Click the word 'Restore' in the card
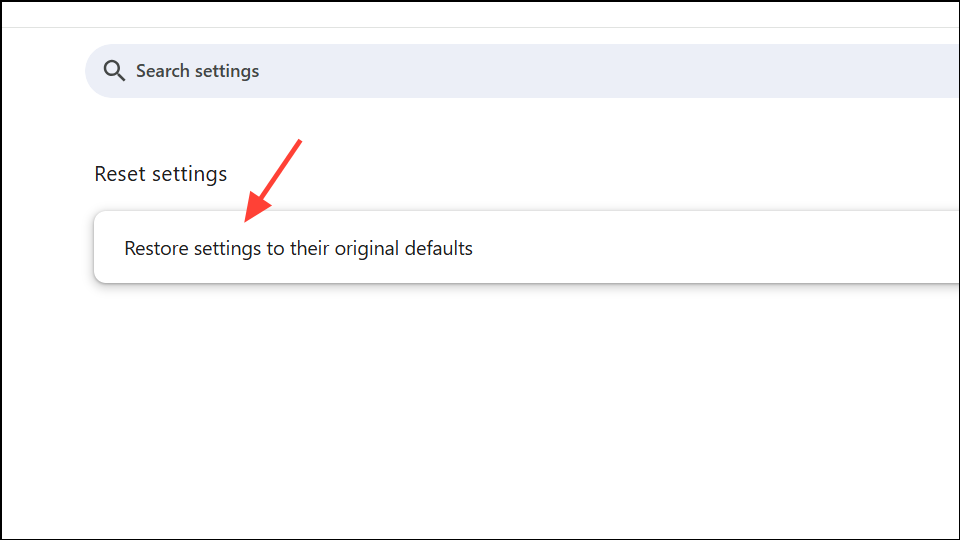The width and height of the screenshot is (960, 540). 156,248
